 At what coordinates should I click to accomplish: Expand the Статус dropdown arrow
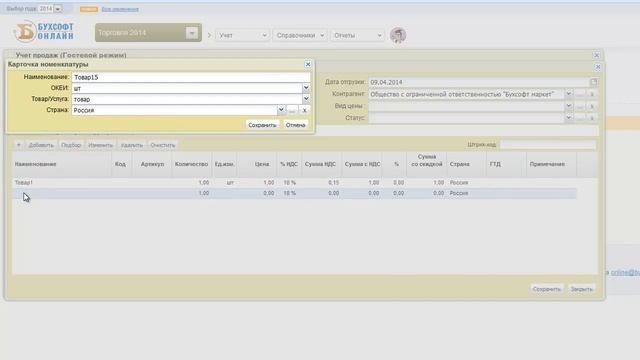pyautogui.click(x=568, y=118)
